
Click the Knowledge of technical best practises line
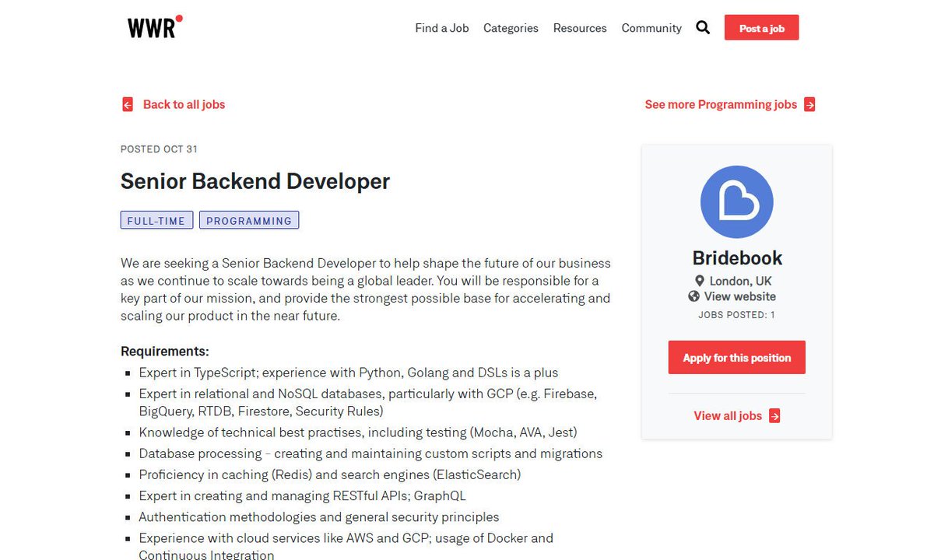[358, 432]
